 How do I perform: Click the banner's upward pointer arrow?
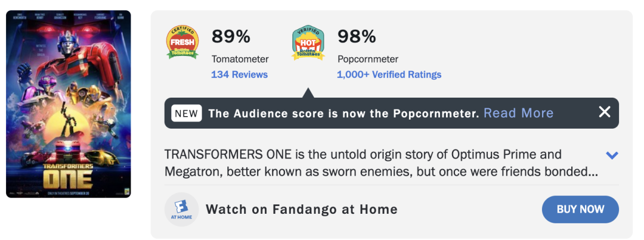308,93
